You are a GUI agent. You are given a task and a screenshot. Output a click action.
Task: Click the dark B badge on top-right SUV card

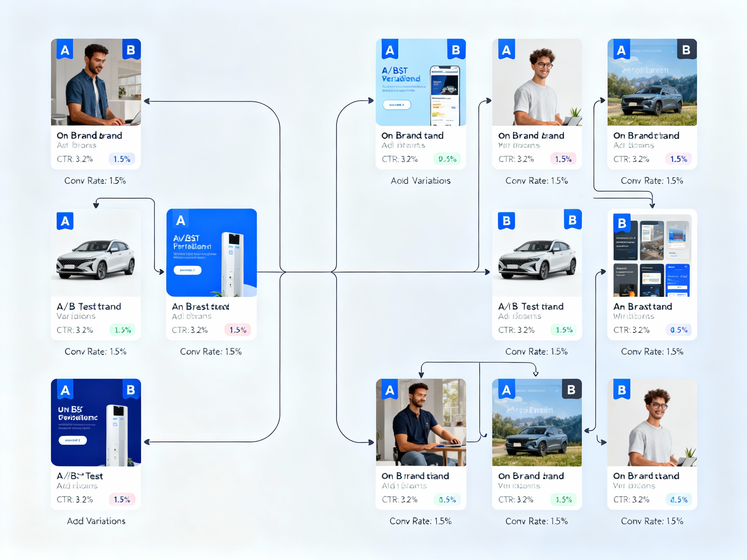click(x=686, y=50)
